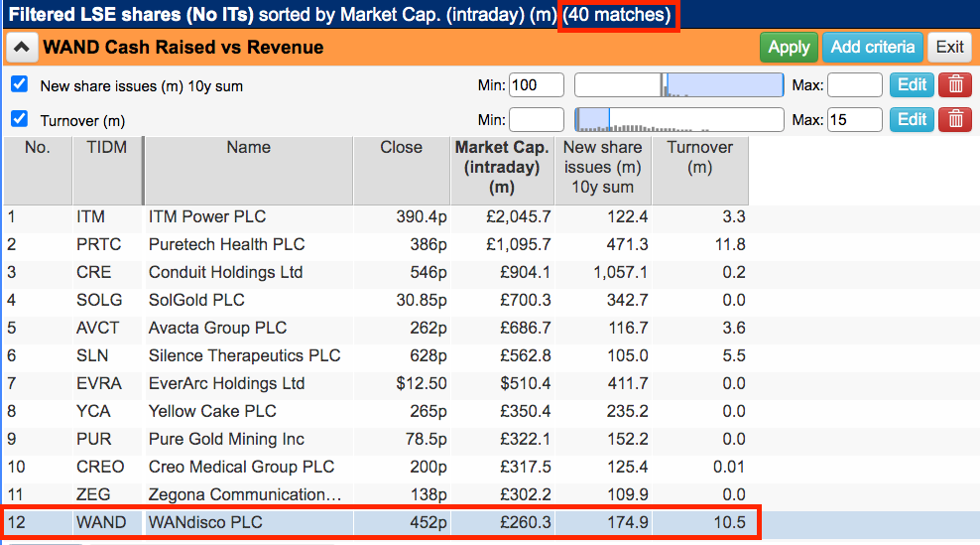Edit the New share issues criterion
This screenshot has height=545, width=980.
(x=912, y=85)
